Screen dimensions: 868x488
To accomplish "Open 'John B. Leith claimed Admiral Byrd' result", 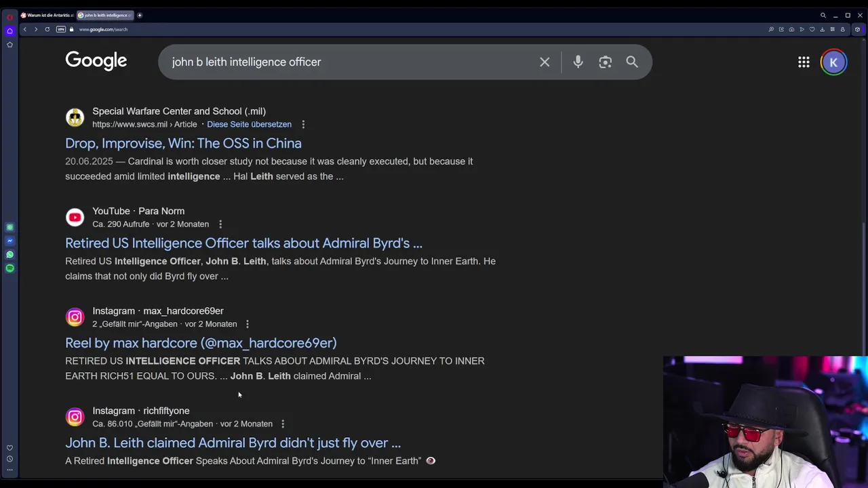I will (233, 443).
